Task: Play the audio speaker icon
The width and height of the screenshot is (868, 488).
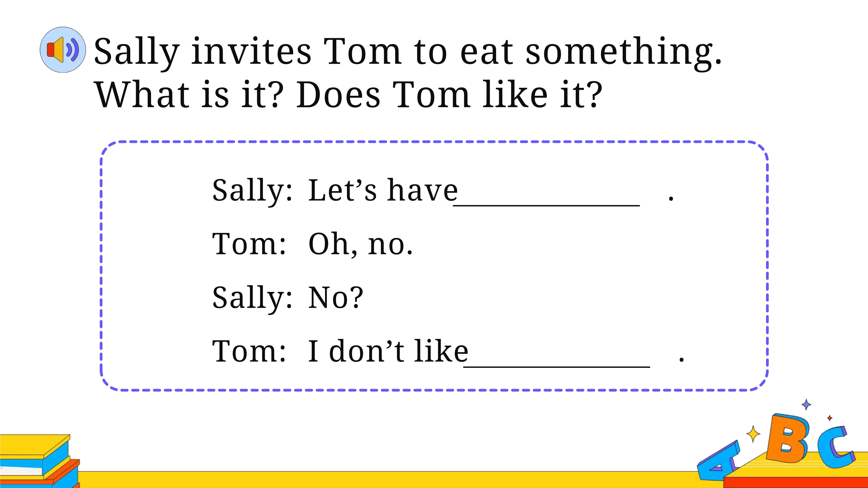Action: coord(63,50)
